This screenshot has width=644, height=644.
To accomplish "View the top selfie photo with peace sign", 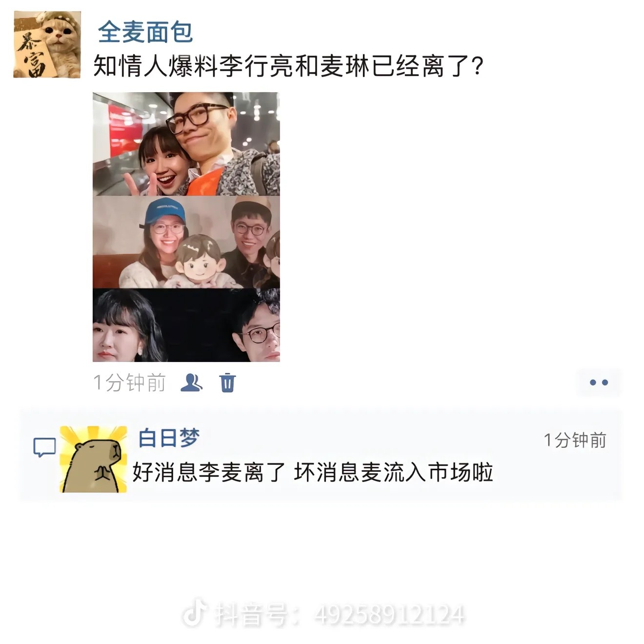I will [x=186, y=144].
